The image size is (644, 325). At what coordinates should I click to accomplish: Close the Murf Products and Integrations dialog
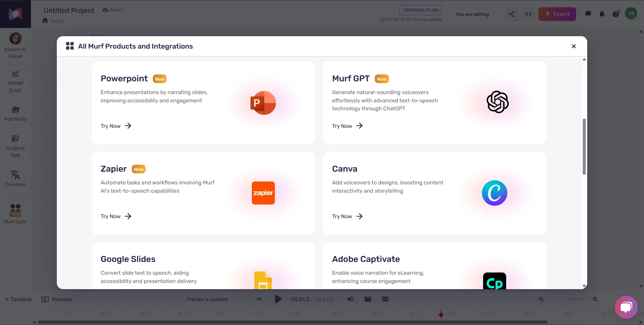tap(573, 46)
